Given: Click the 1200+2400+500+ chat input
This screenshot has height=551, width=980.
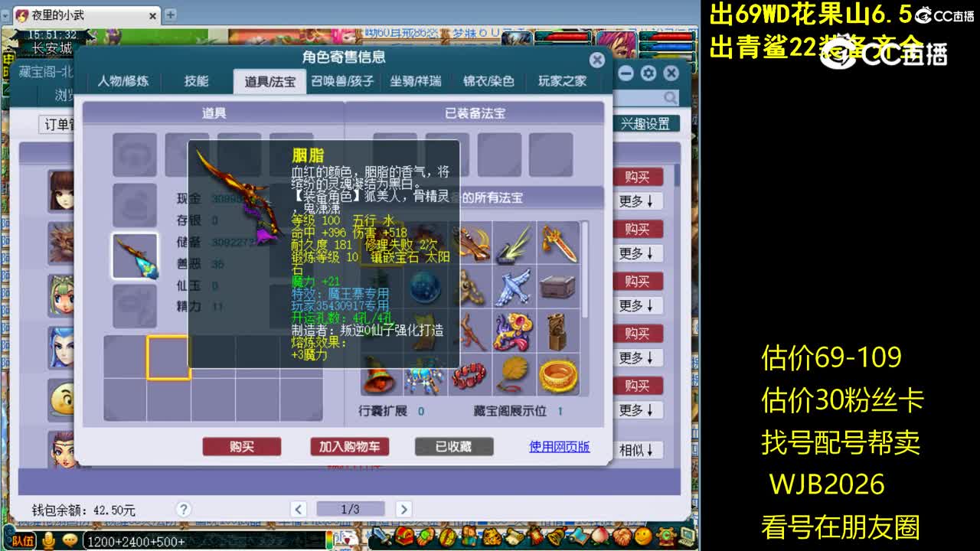Looking at the screenshot, I should point(203,541).
